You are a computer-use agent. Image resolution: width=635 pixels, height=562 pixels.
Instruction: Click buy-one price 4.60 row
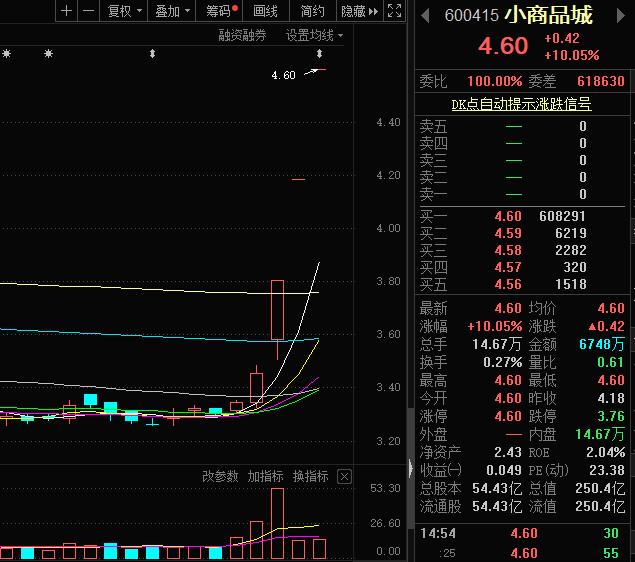[x=522, y=216]
